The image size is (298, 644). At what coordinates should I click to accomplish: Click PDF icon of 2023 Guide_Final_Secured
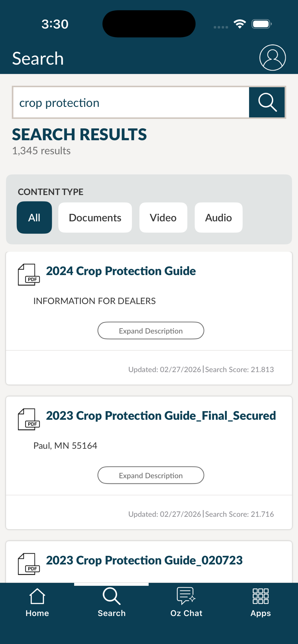(x=29, y=420)
